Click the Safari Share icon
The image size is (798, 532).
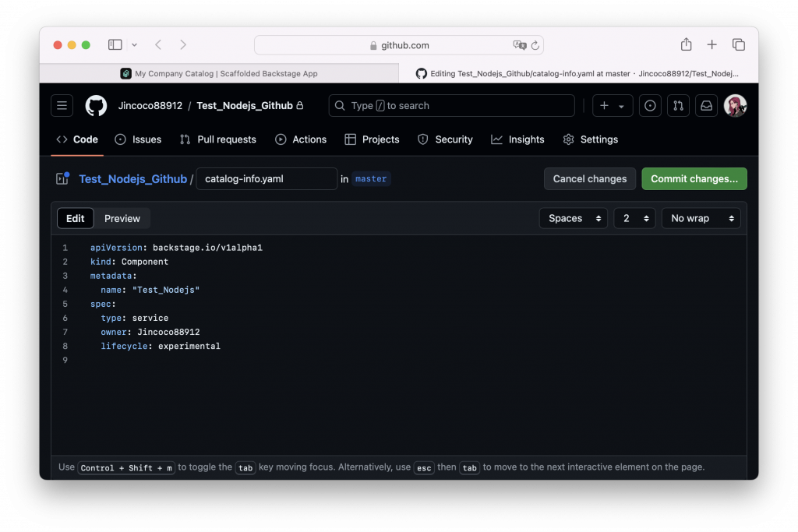click(x=686, y=44)
